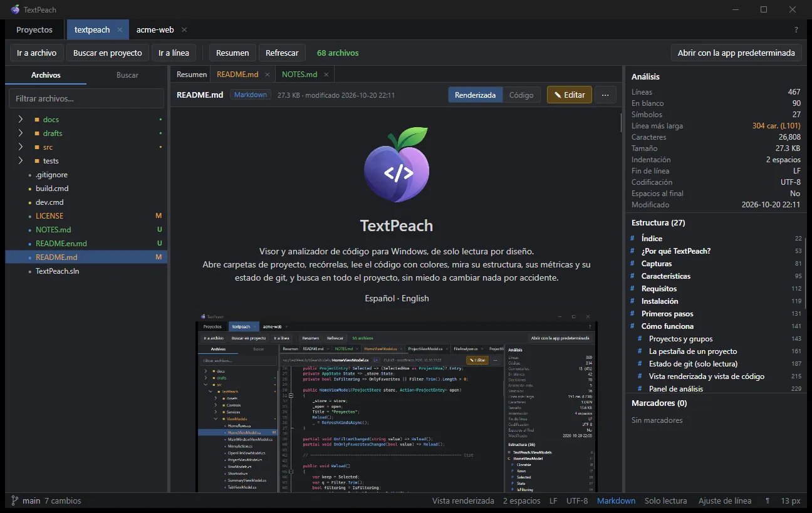Switch to the Archivos panel tab
The image size is (812, 513).
coord(46,75)
